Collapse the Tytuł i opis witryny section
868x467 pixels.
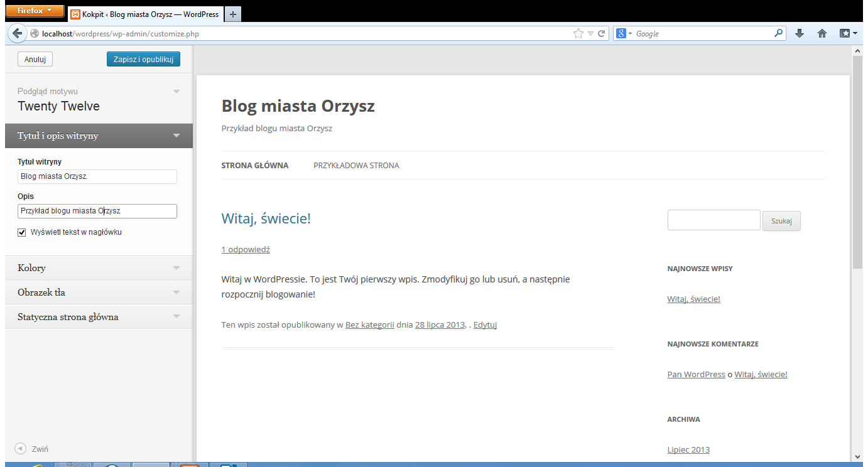click(x=99, y=136)
